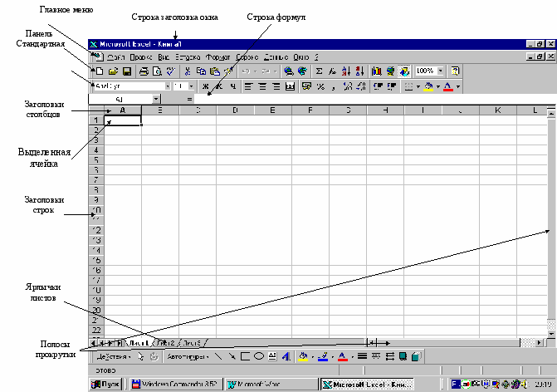The image size is (557, 392).
Task: Expand the Name Box dropdown
Action: (x=156, y=99)
